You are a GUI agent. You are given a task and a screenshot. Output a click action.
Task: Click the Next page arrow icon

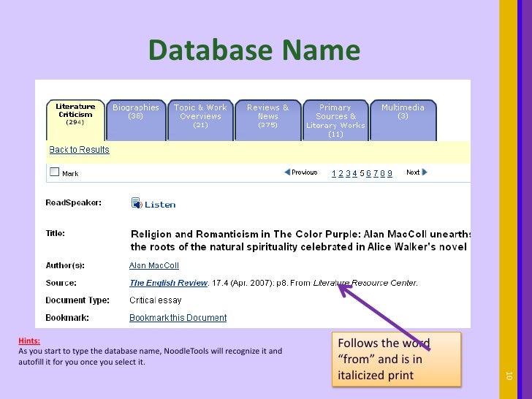[x=424, y=172]
